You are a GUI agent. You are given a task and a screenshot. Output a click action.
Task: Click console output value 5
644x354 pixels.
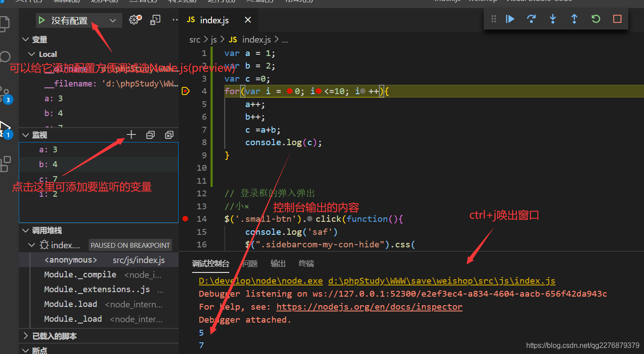tap(202, 332)
